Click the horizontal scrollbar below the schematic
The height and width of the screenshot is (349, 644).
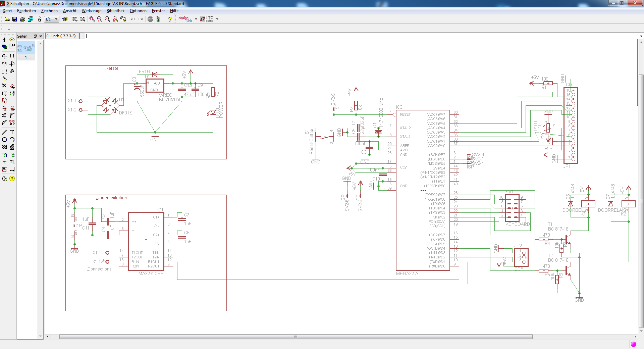(295, 337)
